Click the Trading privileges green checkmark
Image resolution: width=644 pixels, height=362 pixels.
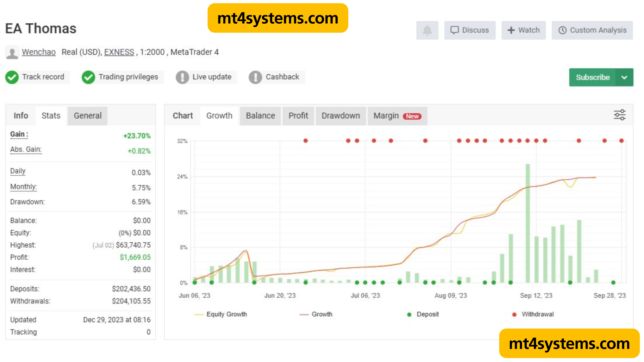click(88, 77)
